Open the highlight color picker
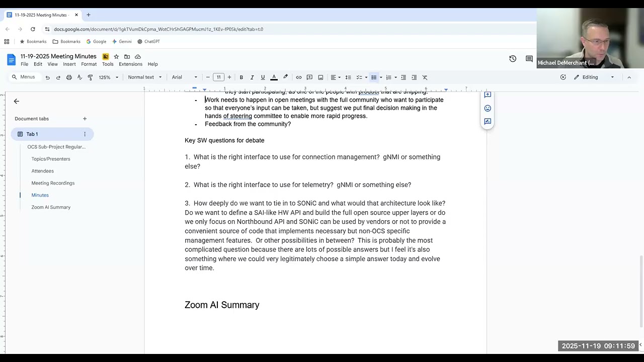644x362 pixels. (x=285, y=77)
